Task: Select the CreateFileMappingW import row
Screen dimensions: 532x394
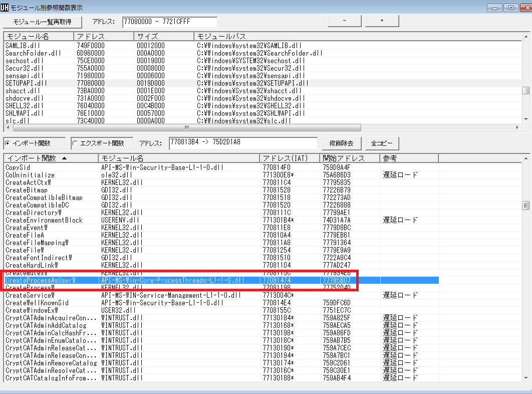Action: 221,243
